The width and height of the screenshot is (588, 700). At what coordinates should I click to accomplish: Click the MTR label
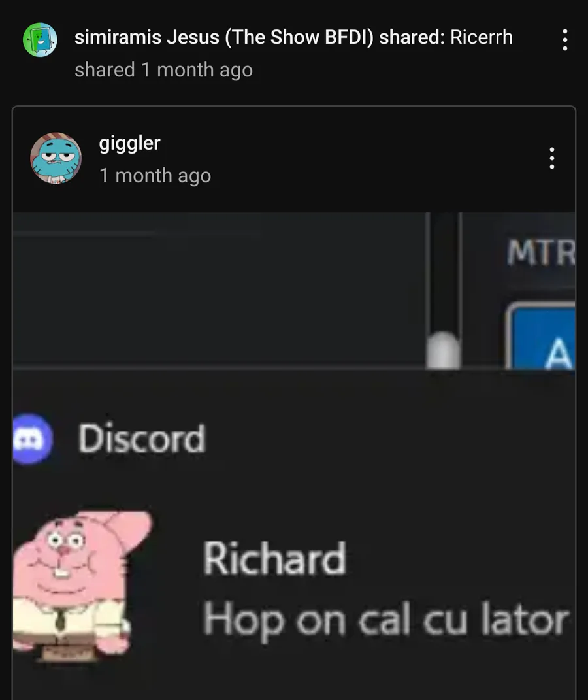(x=541, y=253)
